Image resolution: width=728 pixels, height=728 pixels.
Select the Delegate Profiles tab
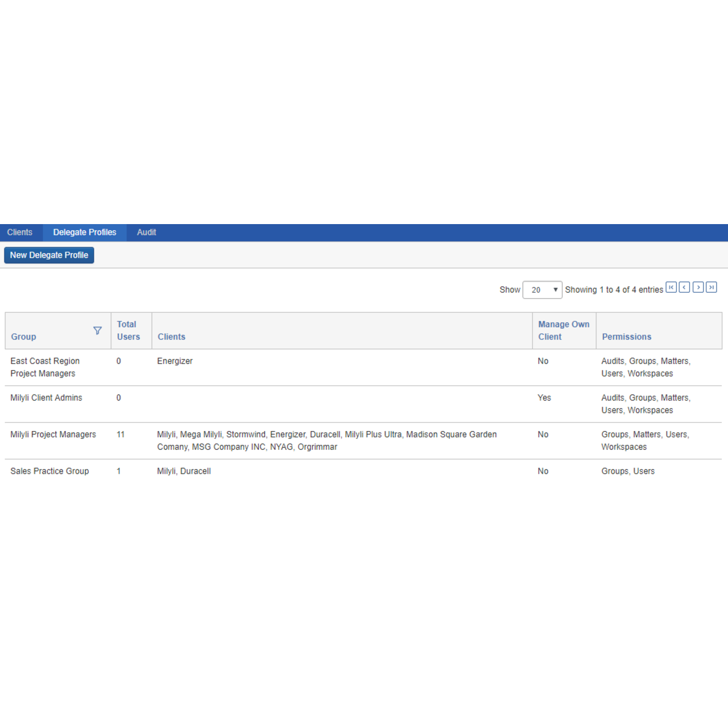[x=84, y=232]
